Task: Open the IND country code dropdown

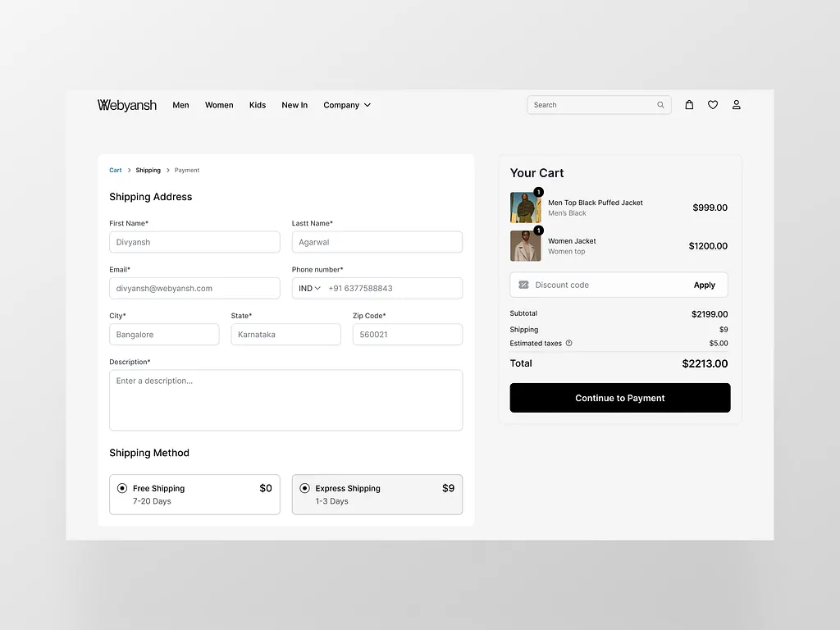Action: click(308, 288)
